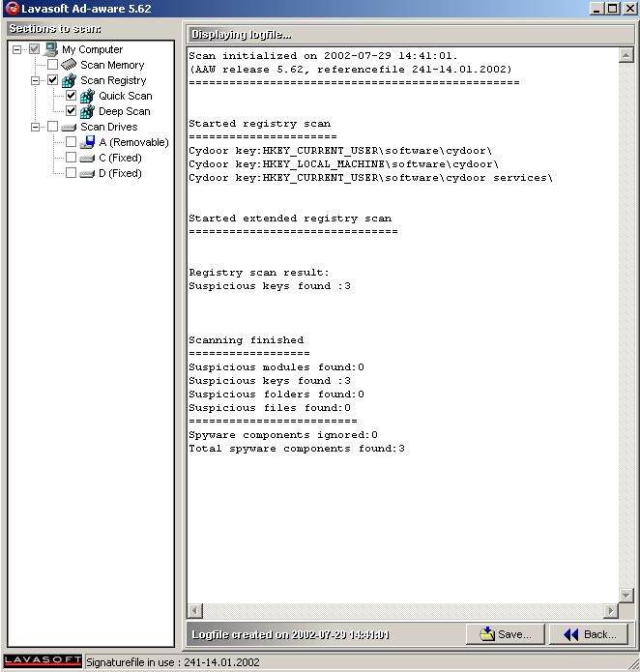Click 'Total spyware components found:3' line

click(297, 449)
